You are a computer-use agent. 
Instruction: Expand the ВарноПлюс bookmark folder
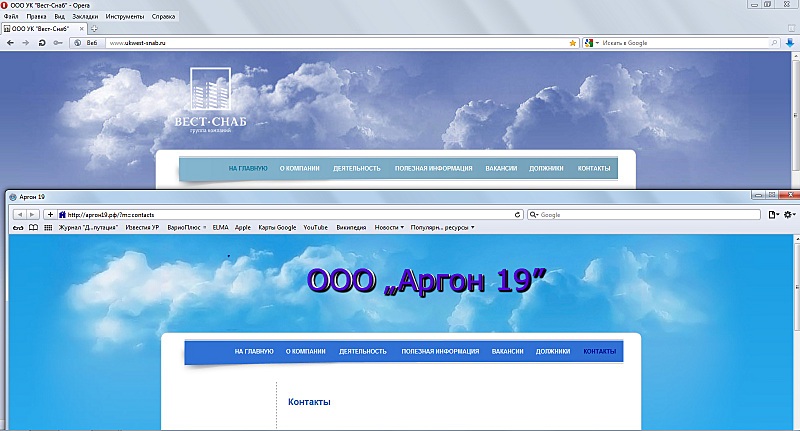pyautogui.click(x=186, y=227)
